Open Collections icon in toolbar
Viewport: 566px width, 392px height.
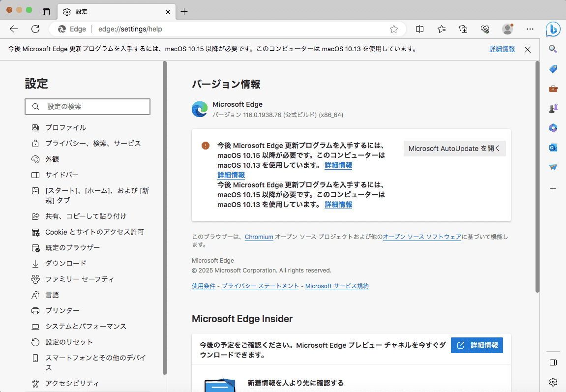pyautogui.click(x=463, y=29)
